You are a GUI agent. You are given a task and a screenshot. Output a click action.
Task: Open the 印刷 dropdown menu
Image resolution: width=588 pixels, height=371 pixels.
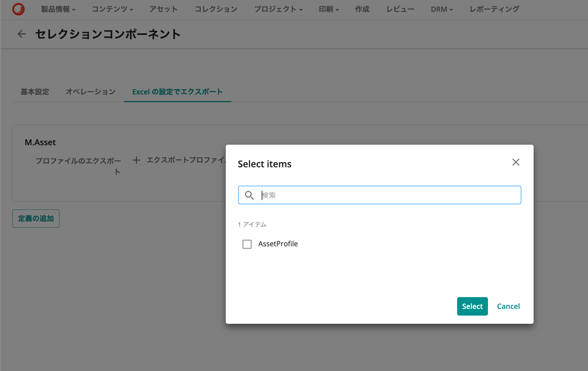pos(329,9)
